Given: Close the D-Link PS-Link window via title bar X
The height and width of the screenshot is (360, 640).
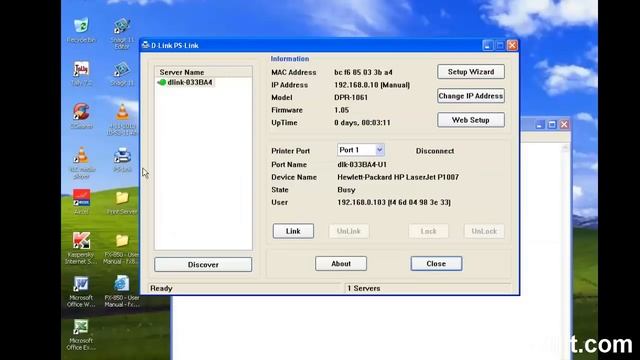Looking at the screenshot, I should click(x=512, y=45).
